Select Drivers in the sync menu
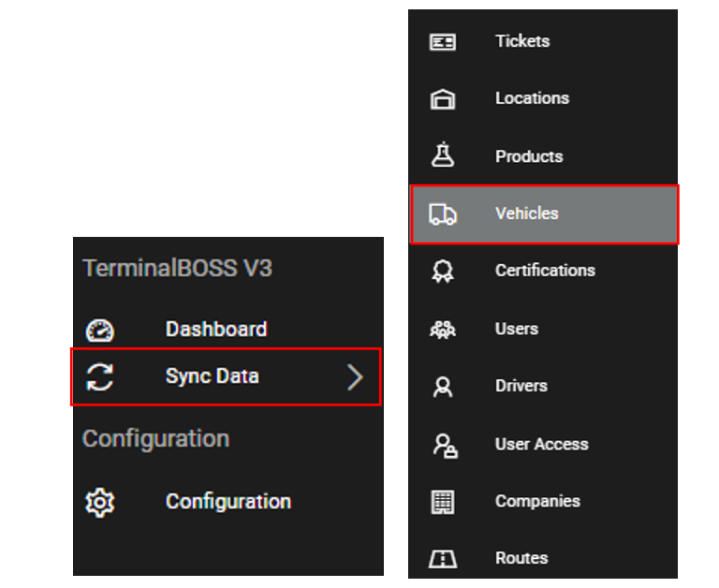This screenshot has height=588, width=719. pos(543,386)
